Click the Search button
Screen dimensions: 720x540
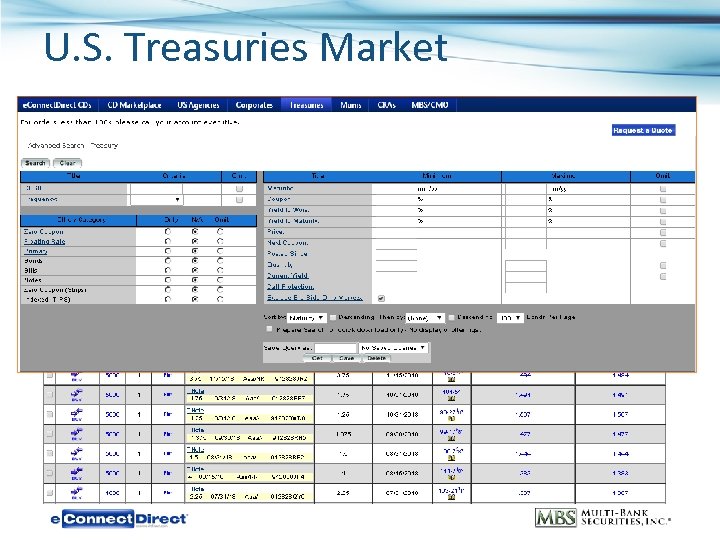point(35,163)
